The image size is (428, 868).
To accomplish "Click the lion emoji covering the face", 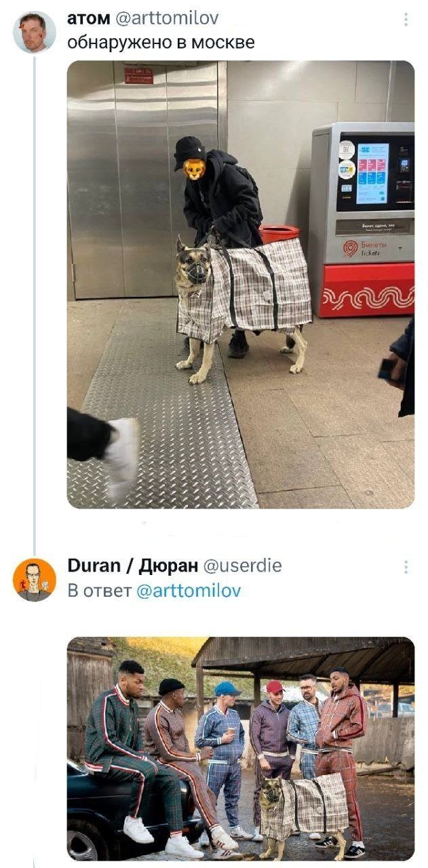I will click(195, 169).
